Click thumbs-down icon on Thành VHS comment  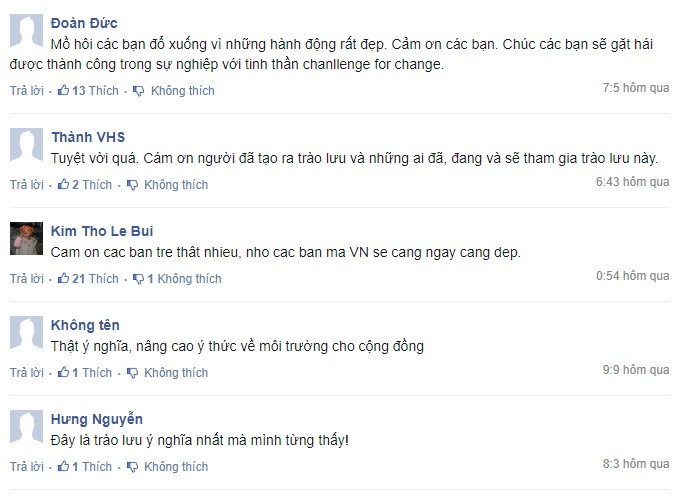click(x=132, y=185)
